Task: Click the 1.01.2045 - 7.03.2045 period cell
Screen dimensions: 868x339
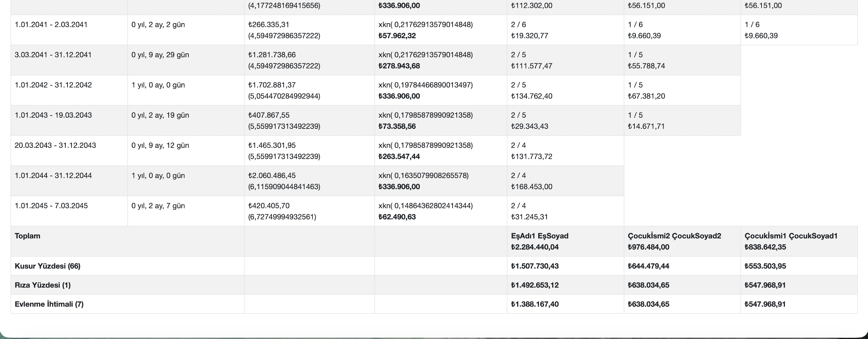Action: pyautogui.click(x=51, y=206)
